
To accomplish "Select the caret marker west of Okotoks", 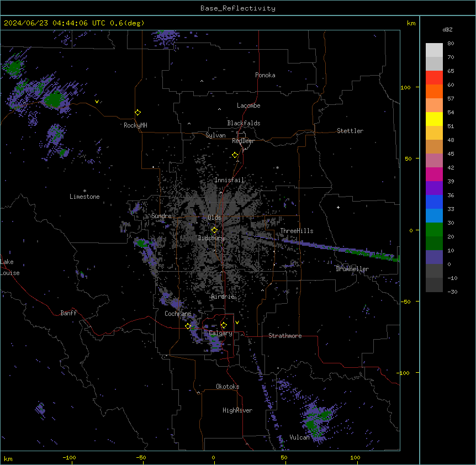I will (x=199, y=393).
